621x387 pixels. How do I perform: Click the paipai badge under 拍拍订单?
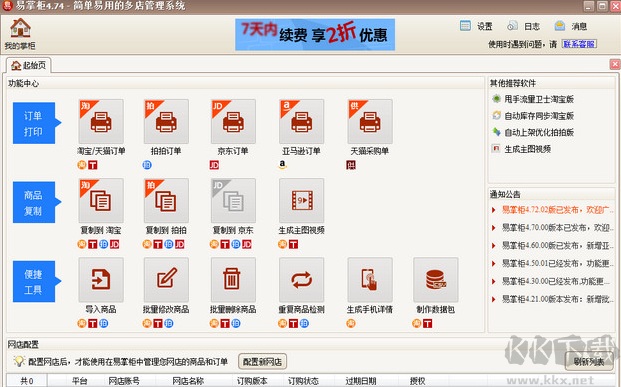coord(147,165)
